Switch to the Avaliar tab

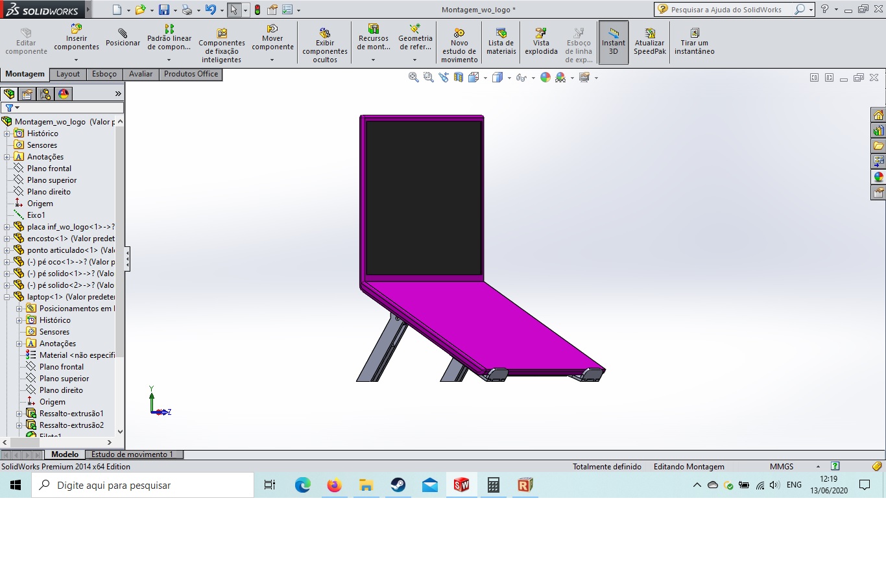click(141, 74)
